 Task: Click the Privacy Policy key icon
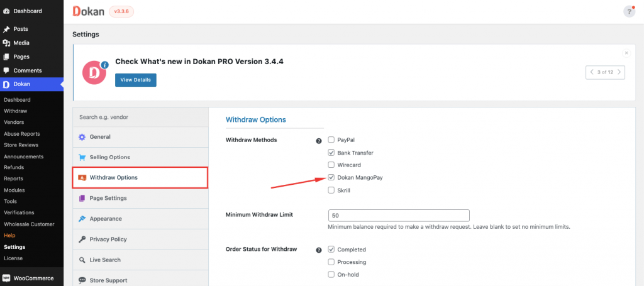82,239
